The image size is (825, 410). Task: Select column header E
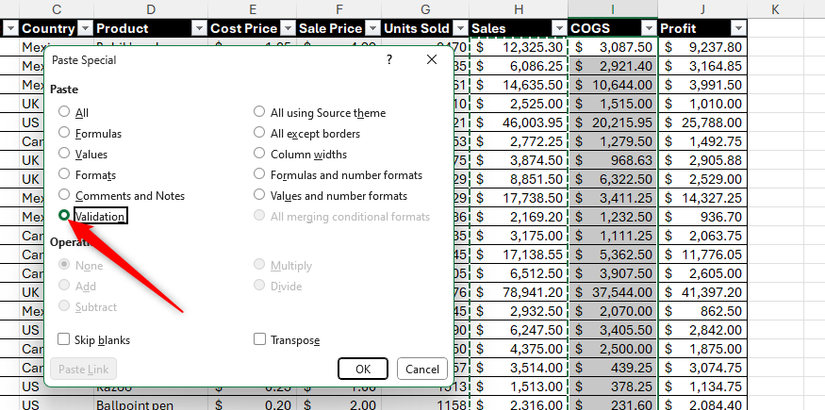tap(253, 9)
